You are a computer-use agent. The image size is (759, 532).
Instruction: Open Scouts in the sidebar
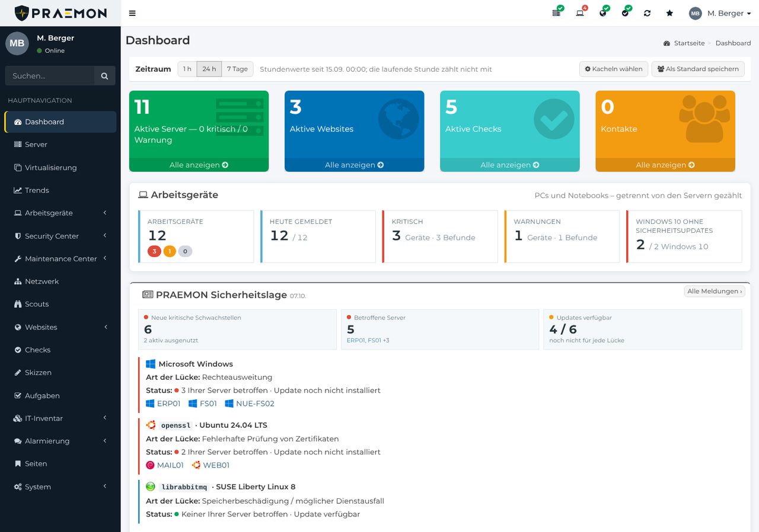coord(60,304)
